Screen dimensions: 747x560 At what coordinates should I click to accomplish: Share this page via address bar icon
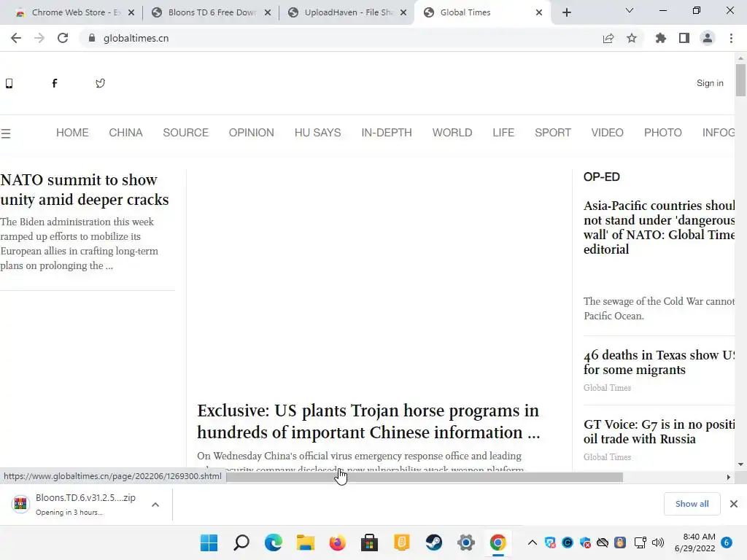(x=608, y=38)
